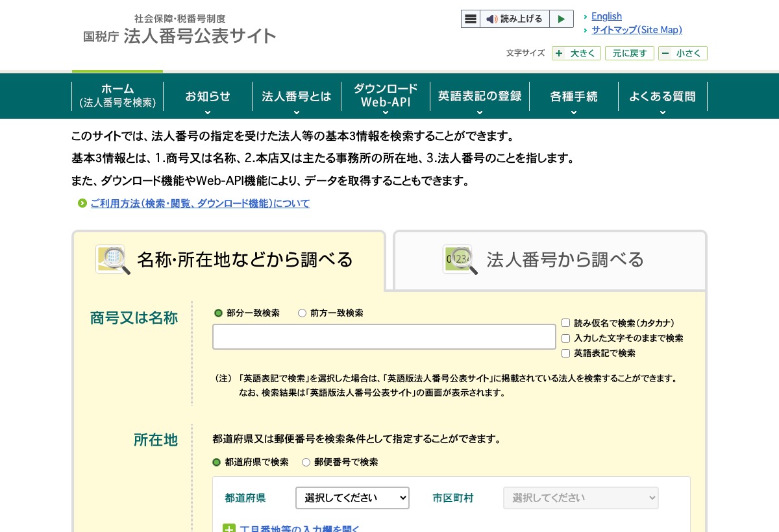This screenshot has height=532, width=779.
Task: Open サイトマップ(Site Map) link
Action: (x=637, y=30)
